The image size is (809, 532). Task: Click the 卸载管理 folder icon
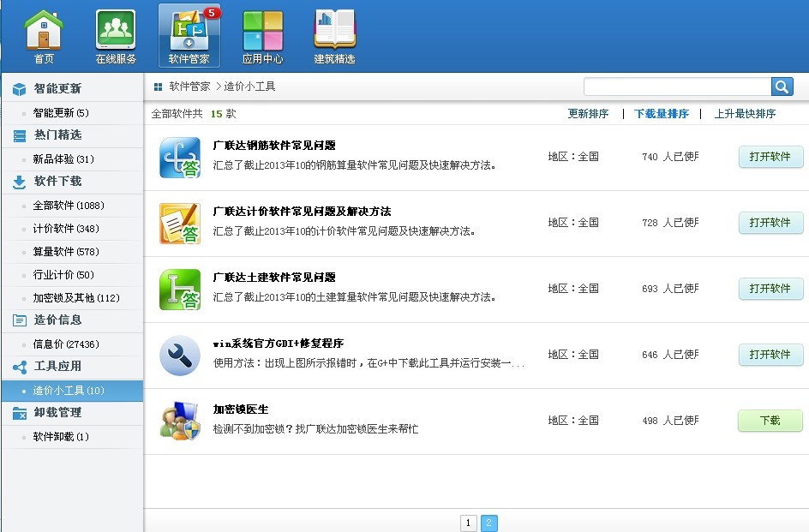[19, 413]
